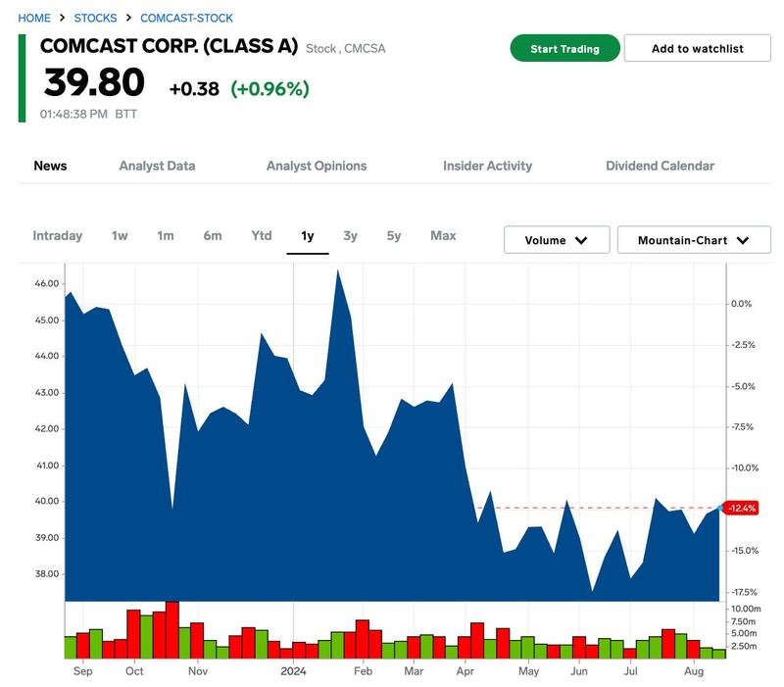This screenshot has height=687, width=784.
Task: Select the Intraday chart range
Action: point(58,235)
